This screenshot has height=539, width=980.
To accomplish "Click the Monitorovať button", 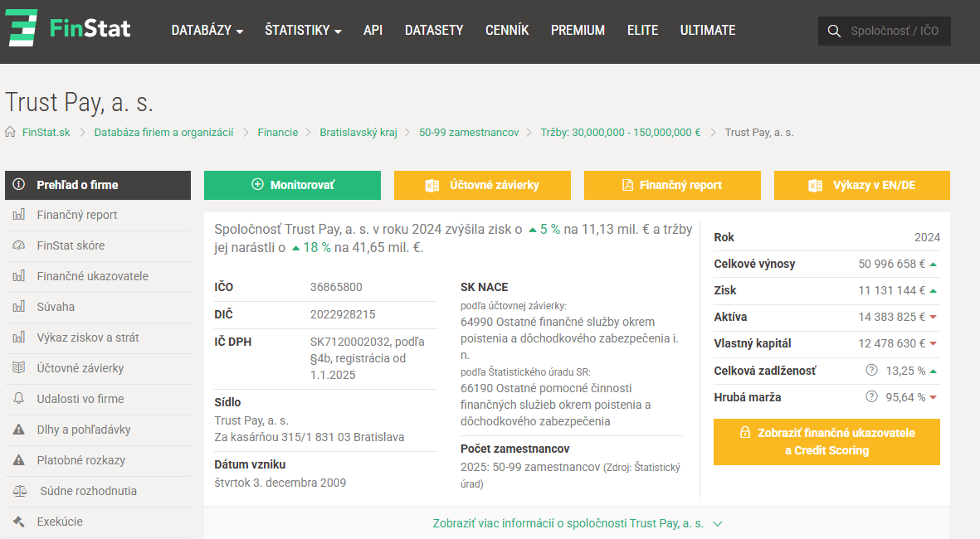I will [x=292, y=185].
